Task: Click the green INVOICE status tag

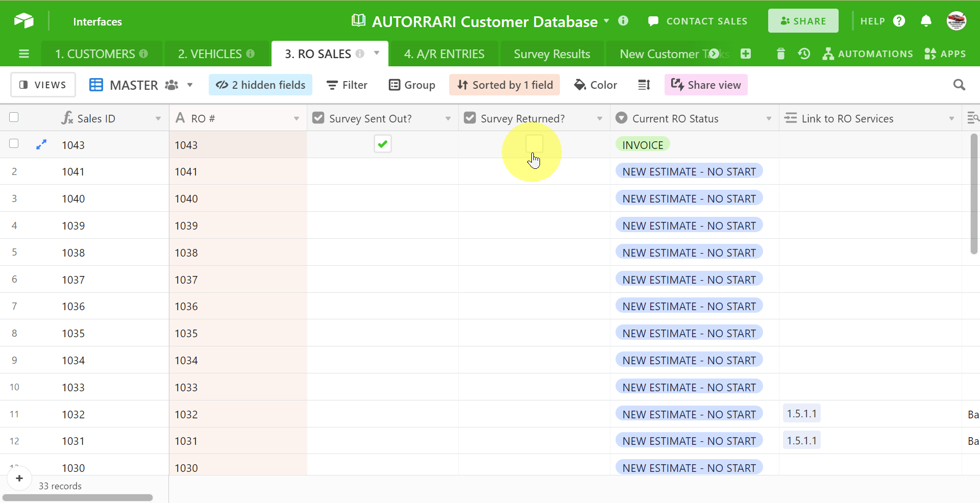Action: (x=643, y=145)
